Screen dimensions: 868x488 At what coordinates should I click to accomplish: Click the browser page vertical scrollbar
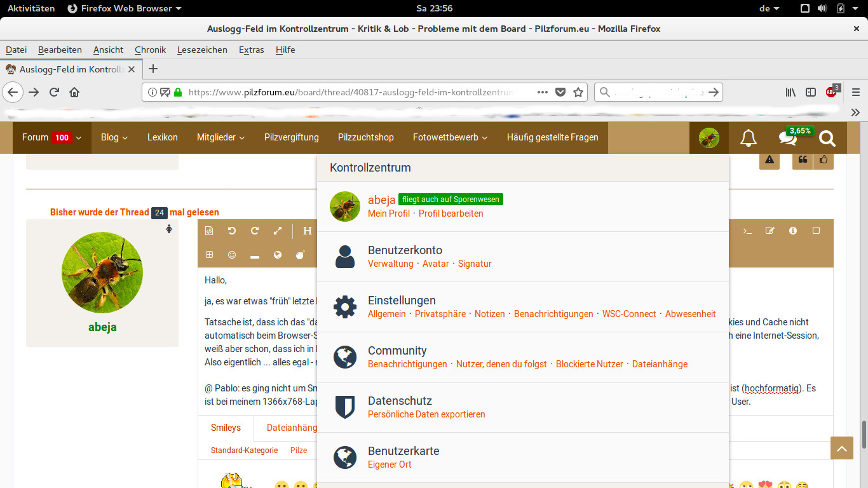pos(864,434)
